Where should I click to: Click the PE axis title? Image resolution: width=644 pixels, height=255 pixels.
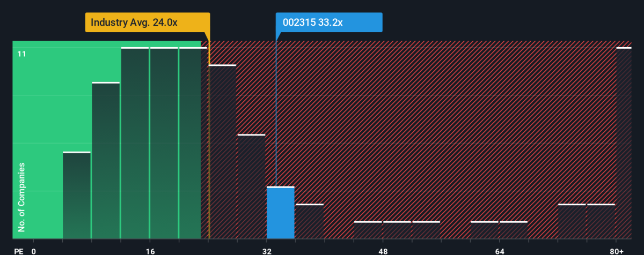[19, 251]
